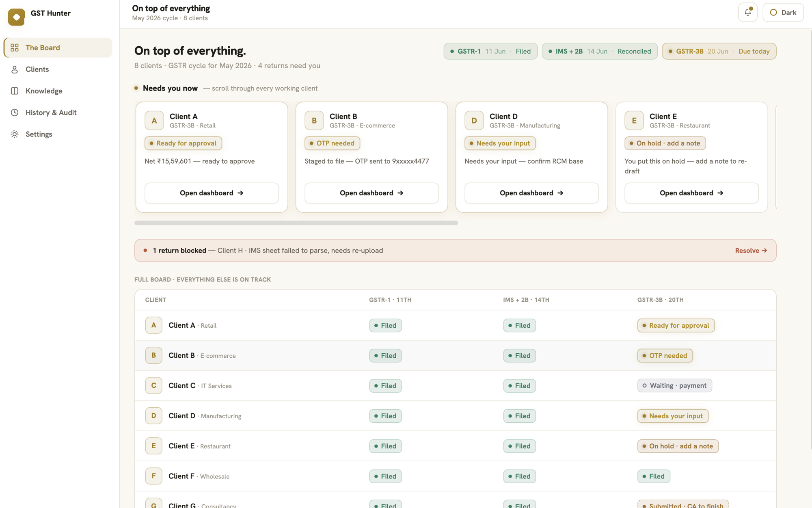Click the E avatar in Client E table row
The image size is (812, 508).
point(153,446)
